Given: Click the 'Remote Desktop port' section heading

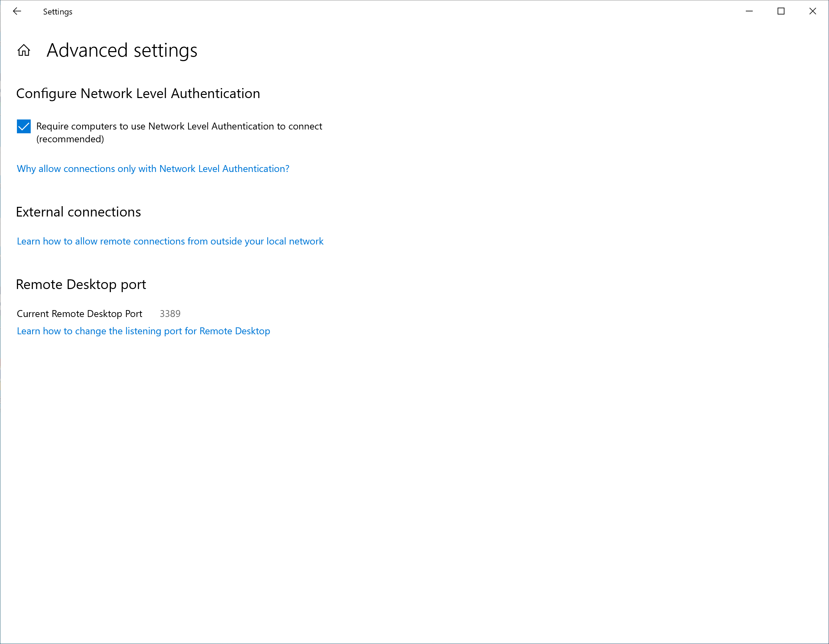Looking at the screenshot, I should [x=81, y=285].
